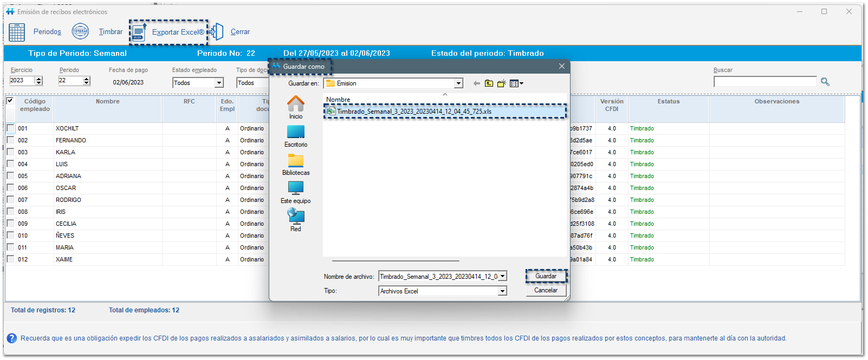This screenshot has height=360, width=868.
Task: Toggle the select-all checkbox in table header
Action: 10,101
